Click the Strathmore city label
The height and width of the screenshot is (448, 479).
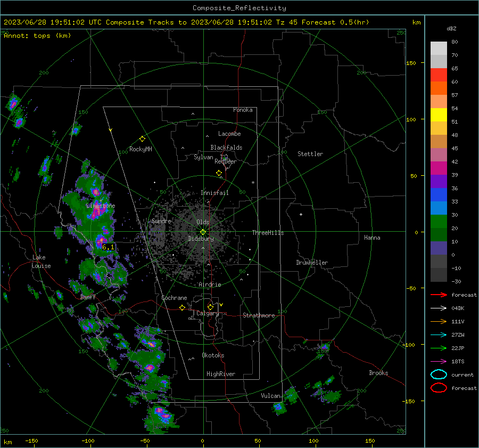coord(259,315)
